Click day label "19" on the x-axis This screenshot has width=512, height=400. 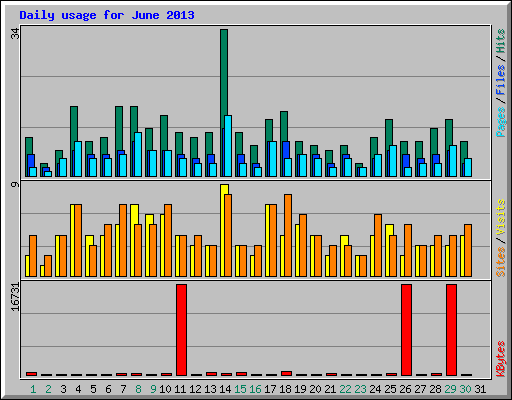tap(300, 389)
